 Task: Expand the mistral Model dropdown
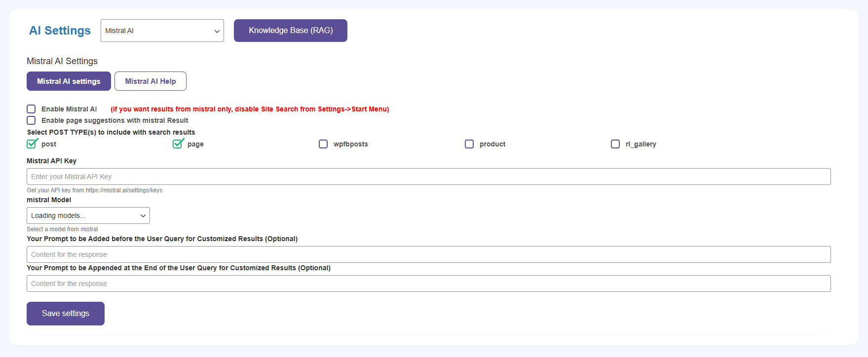pyautogui.click(x=88, y=215)
